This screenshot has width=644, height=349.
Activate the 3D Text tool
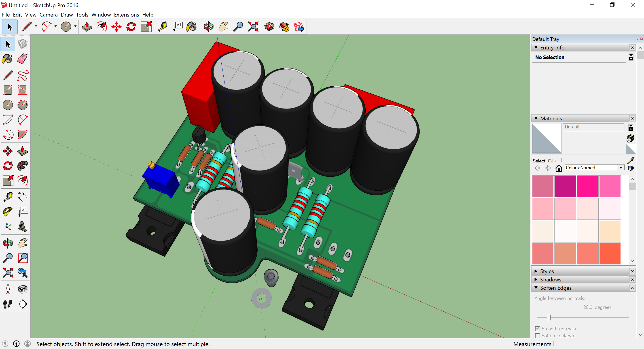click(x=23, y=226)
